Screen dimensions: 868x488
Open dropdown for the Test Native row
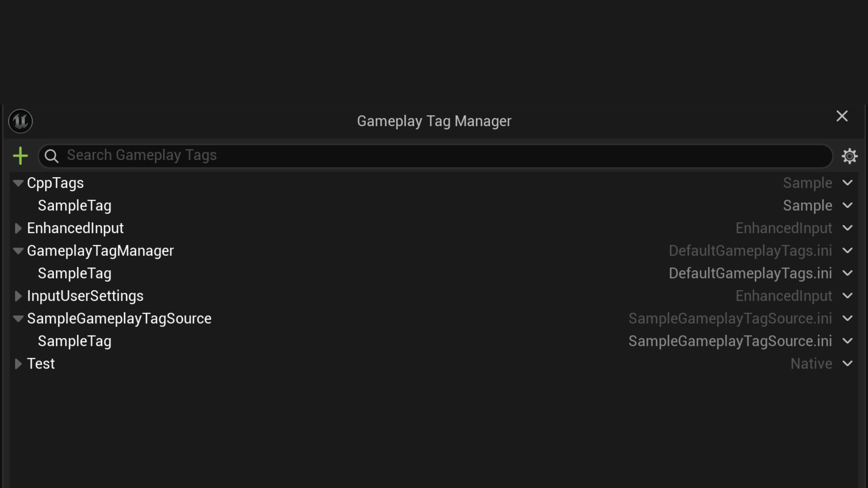click(x=848, y=364)
